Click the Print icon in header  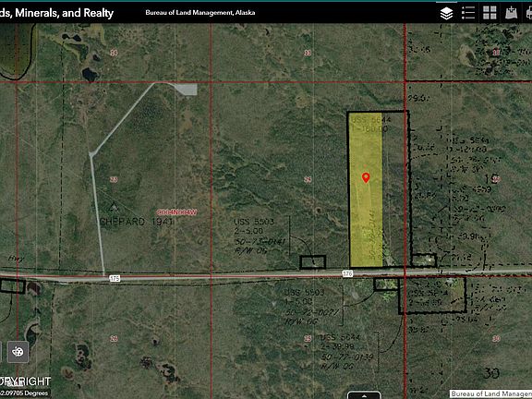point(528,13)
